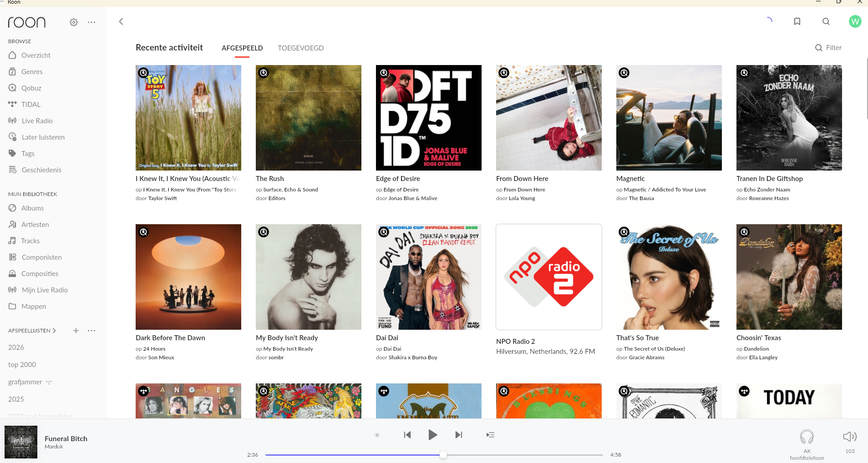Open artist Lola Young link

click(x=522, y=198)
